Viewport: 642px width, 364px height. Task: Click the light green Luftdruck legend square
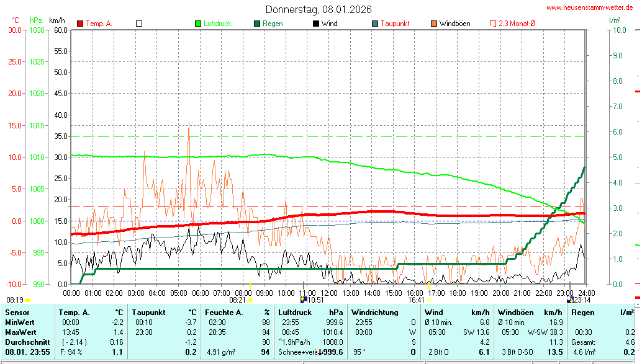tap(199, 24)
